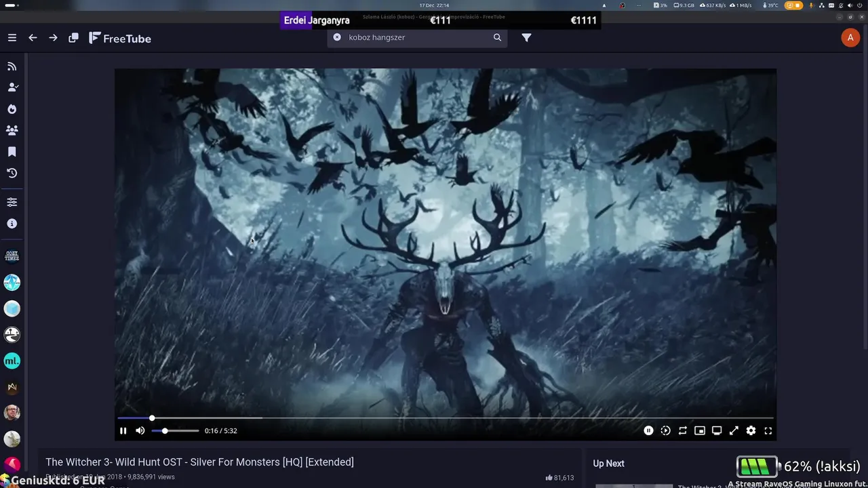Open the orange screen-recording indicator

pyautogui.click(x=793, y=5)
